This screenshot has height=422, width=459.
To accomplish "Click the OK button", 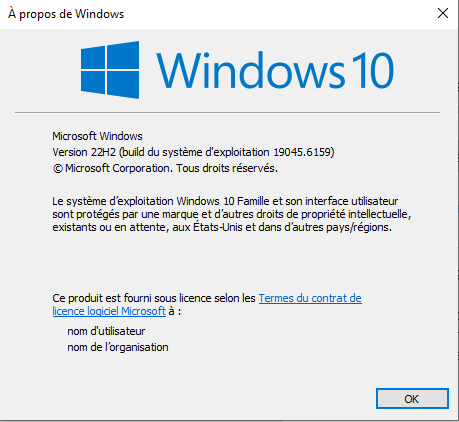I will (x=412, y=398).
